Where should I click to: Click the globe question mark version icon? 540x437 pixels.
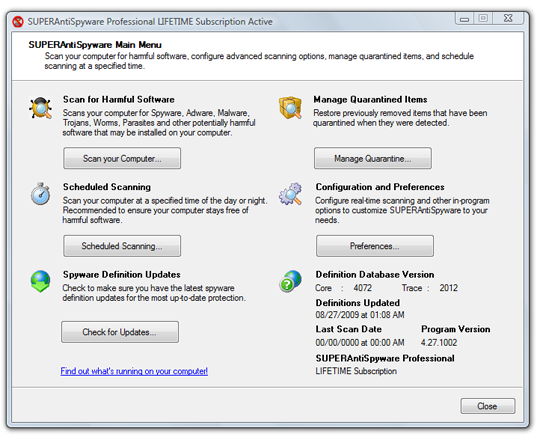(290, 281)
